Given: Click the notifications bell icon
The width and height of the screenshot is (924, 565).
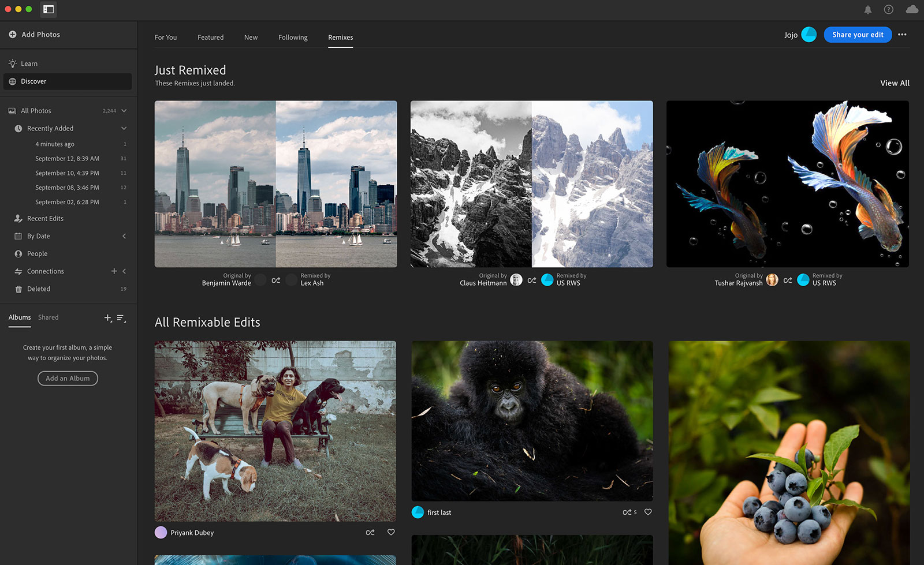Looking at the screenshot, I should click(867, 10).
